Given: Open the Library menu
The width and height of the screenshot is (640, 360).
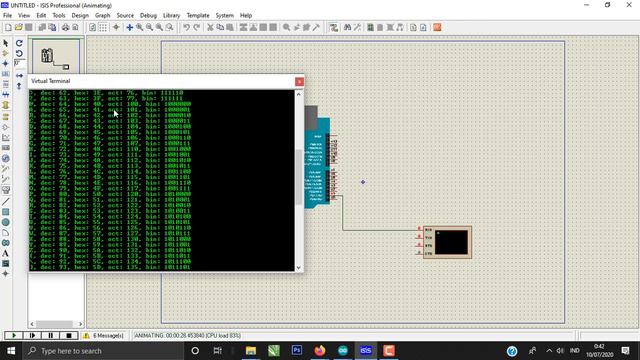Looking at the screenshot, I should 171,15.
